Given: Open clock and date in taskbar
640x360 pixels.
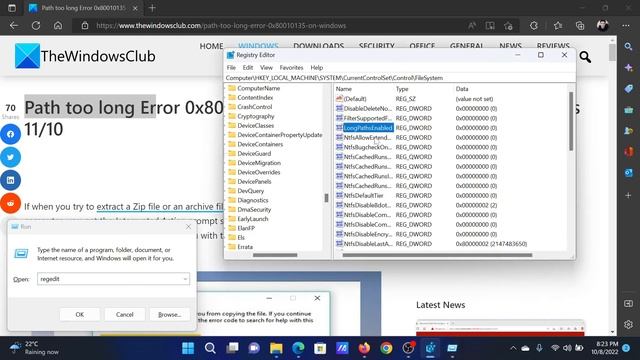Looking at the screenshot, I should 604,348.
